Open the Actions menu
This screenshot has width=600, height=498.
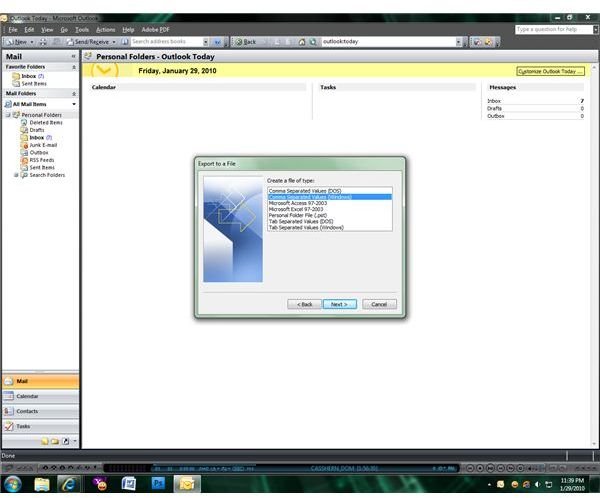click(x=106, y=29)
